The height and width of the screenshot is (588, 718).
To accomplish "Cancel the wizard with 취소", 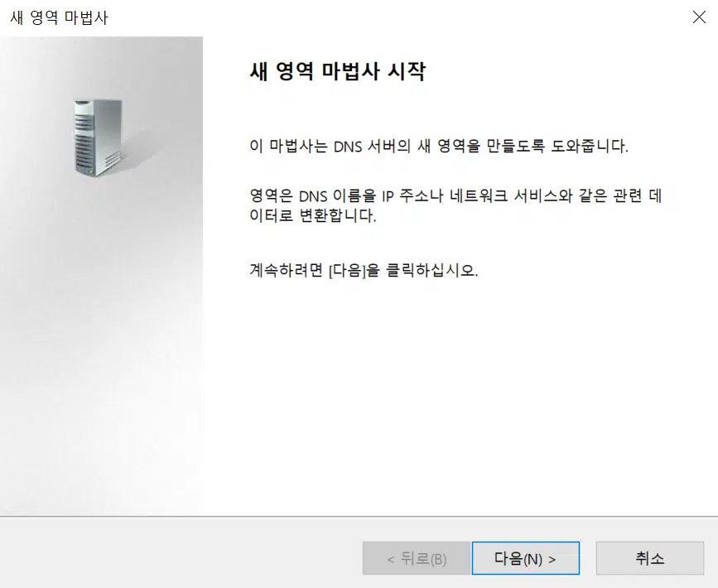I will coord(650,558).
